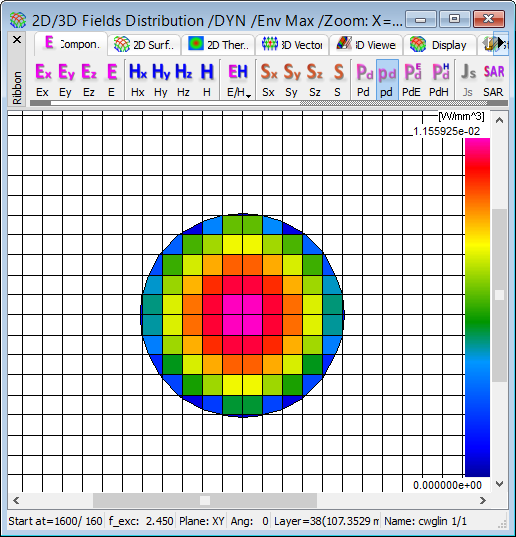The image size is (516, 537).
Task: Toggle the highlighted pd power density button
Action: click(387, 80)
